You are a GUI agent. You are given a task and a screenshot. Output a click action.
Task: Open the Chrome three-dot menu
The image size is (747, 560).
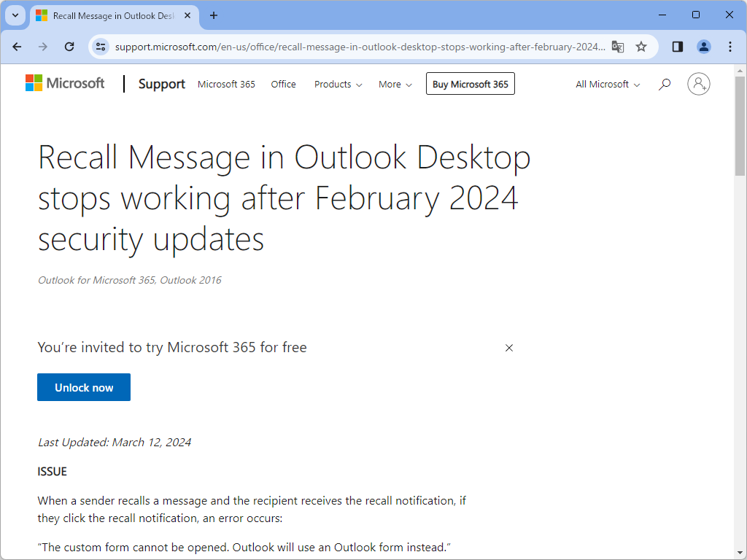pyautogui.click(x=729, y=47)
